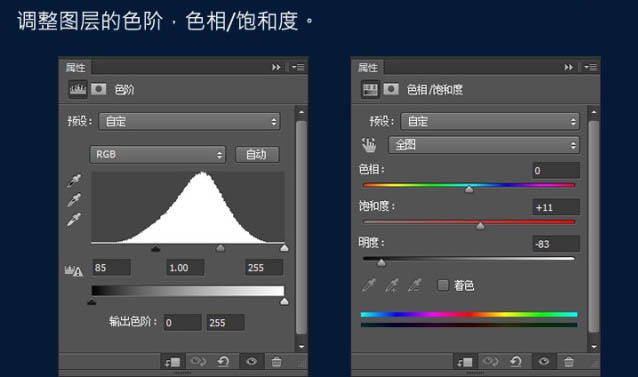Click the mask icon in Hue/Saturation panel
The width and height of the screenshot is (638, 377).
(x=391, y=89)
